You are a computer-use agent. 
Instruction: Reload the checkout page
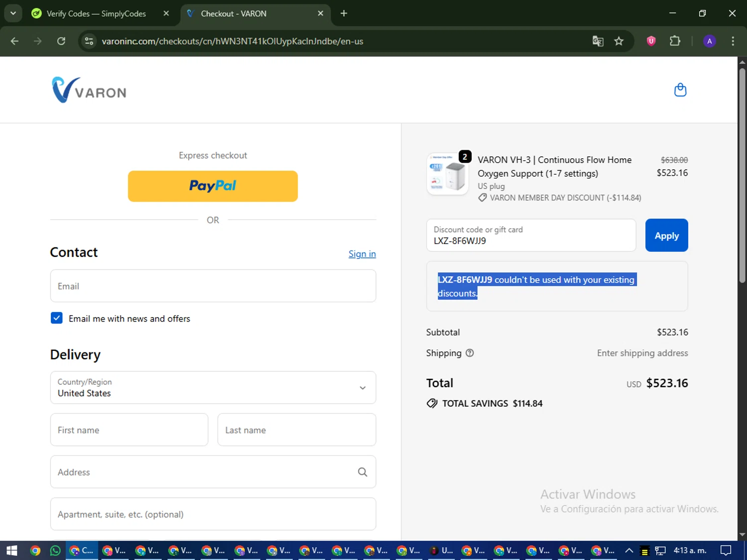(x=61, y=41)
